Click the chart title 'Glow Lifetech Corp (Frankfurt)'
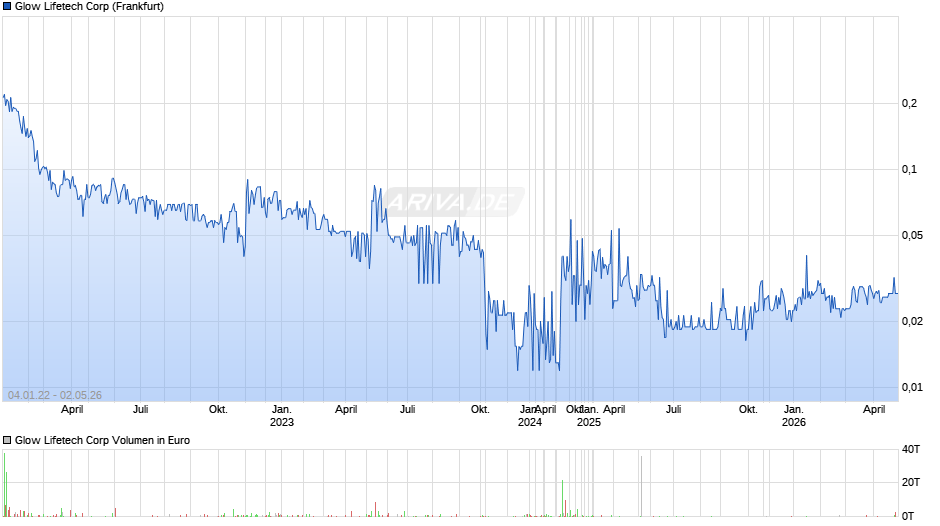The height and width of the screenshot is (526, 940). point(89,7)
